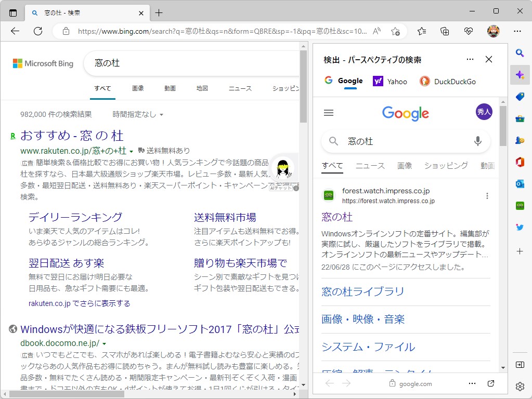Click the + to add a sidebar app

[520, 251]
